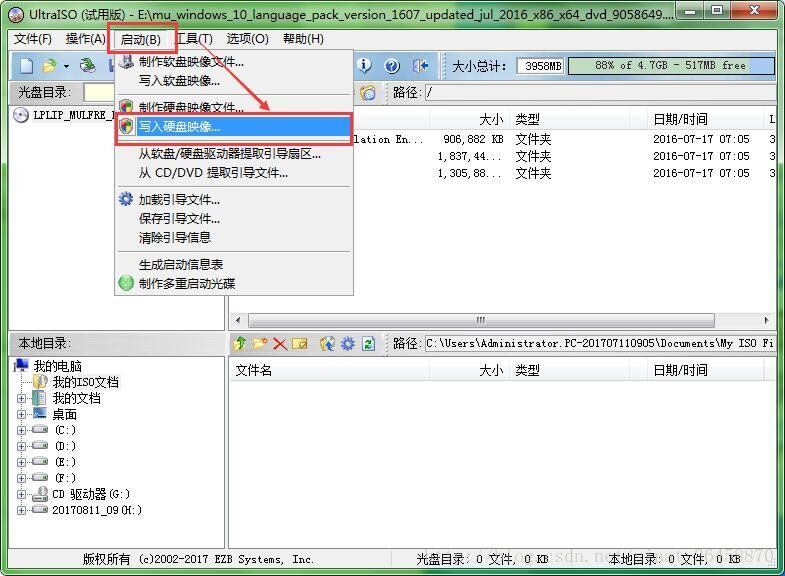Click the Help question mark icon

pos(392,66)
